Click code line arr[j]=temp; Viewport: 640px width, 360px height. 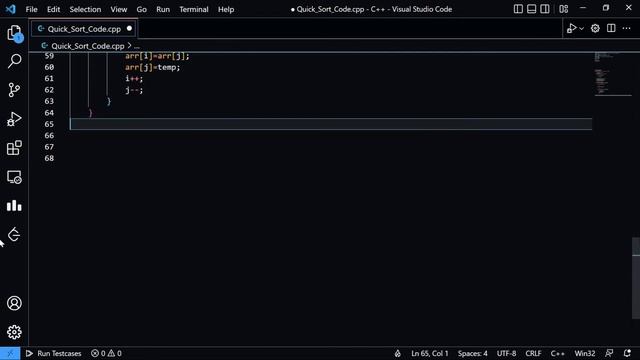coord(152,67)
